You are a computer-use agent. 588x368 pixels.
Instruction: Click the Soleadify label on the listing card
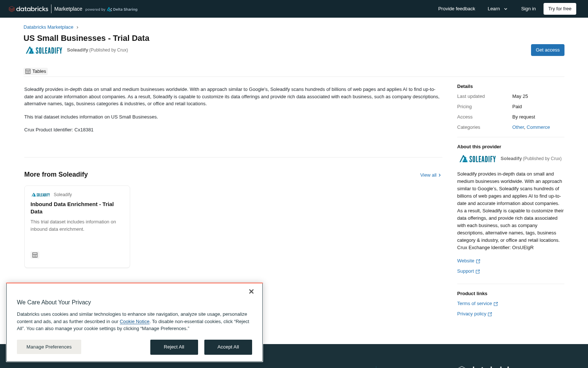pos(63,195)
